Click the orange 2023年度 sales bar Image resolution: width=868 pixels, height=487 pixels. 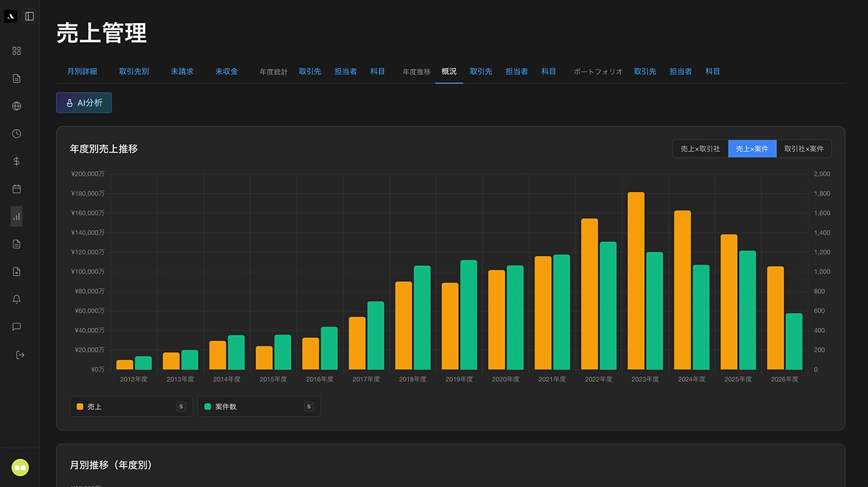[636, 280]
